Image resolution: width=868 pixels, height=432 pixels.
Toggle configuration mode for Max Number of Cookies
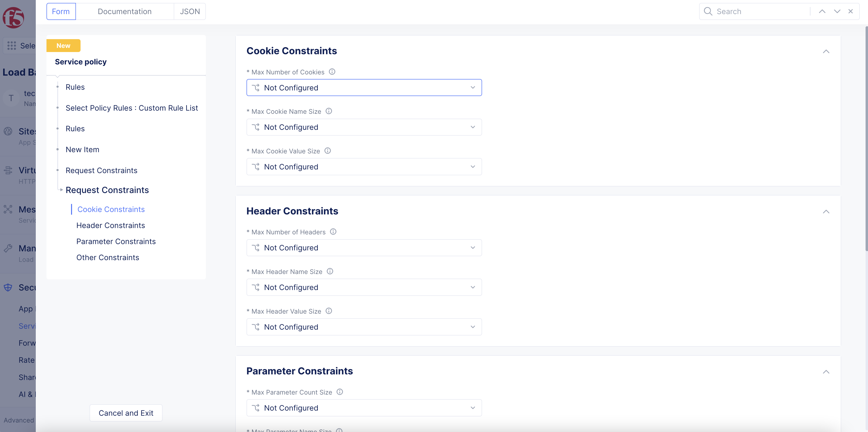point(257,88)
